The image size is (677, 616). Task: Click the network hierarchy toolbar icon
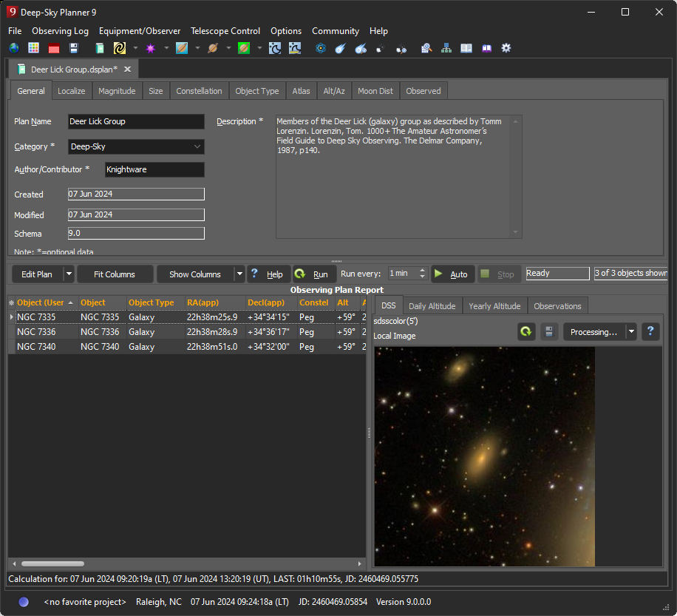[x=446, y=48]
